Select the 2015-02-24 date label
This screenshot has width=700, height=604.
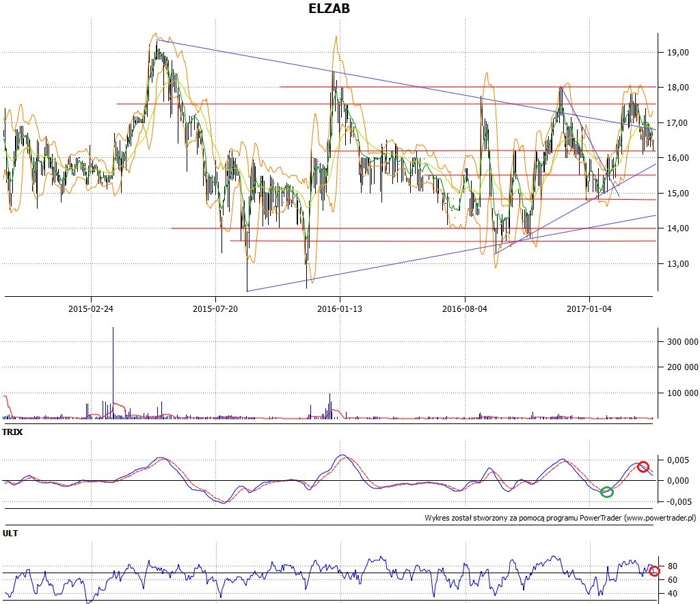click(91, 308)
